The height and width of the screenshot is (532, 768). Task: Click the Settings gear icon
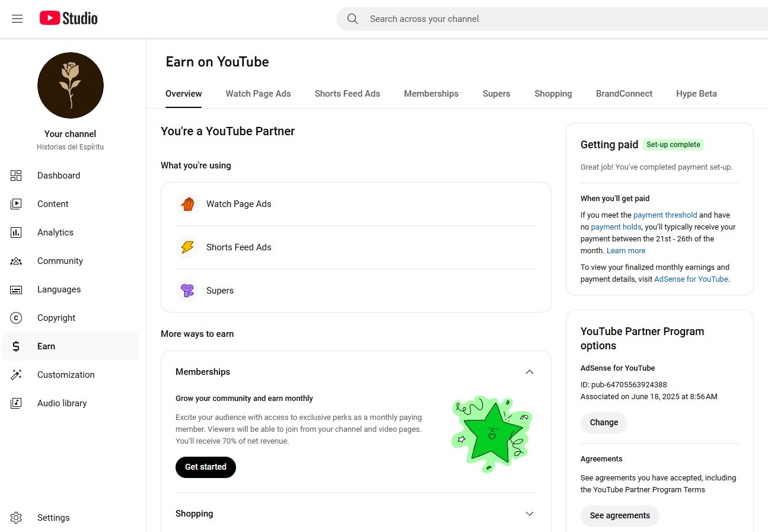16,518
